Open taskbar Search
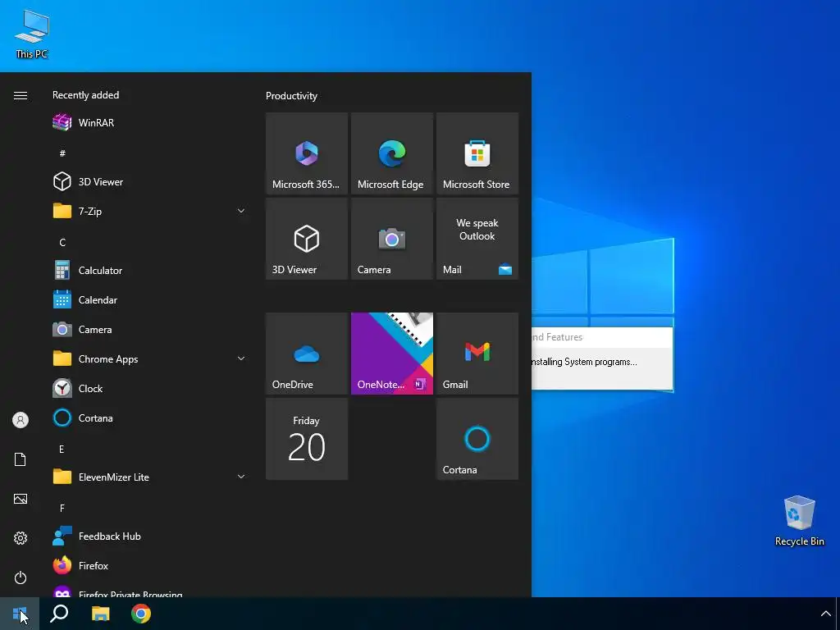The height and width of the screenshot is (630, 840). point(59,614)
